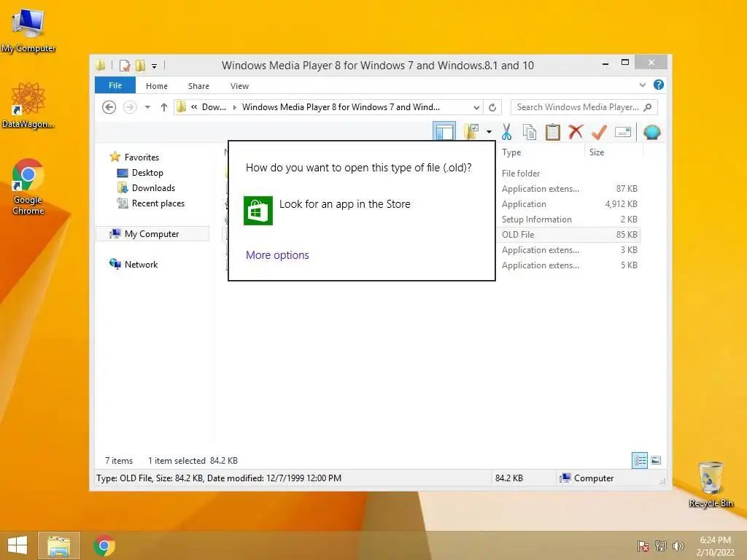
Task: Open My Computer desktop icon
Action: 28,30
